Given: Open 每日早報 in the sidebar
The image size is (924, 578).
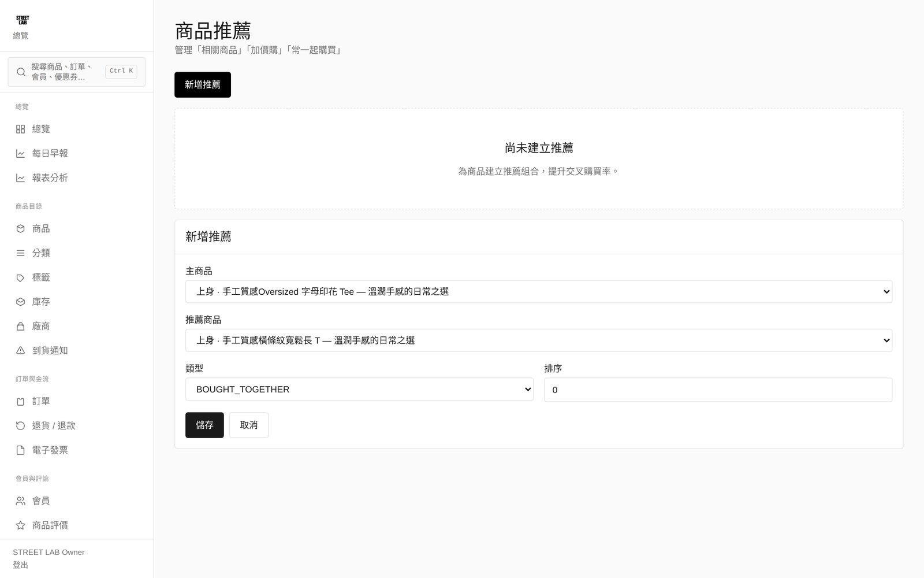Looking at the screenshot, I should (x=77, y=153).
